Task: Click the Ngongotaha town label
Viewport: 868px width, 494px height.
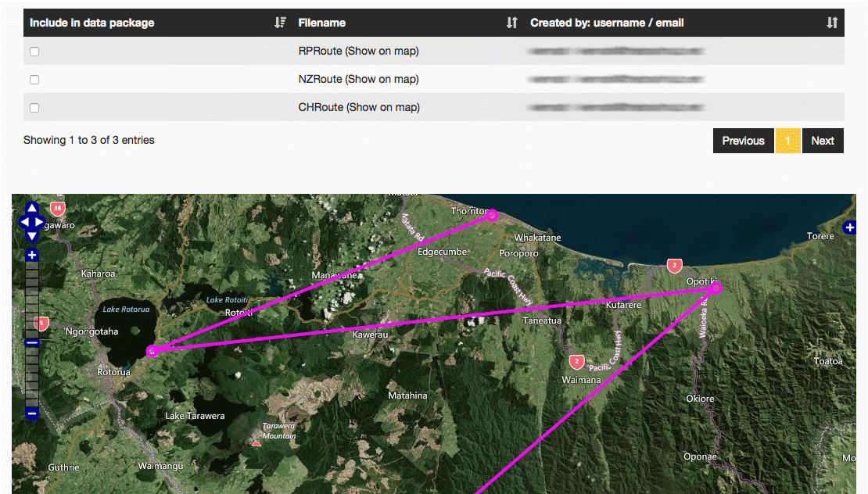Action: (92, 331)
